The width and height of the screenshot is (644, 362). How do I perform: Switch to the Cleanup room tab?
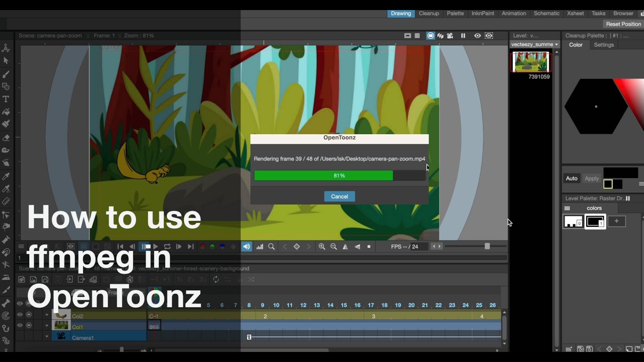pos(429,14)
